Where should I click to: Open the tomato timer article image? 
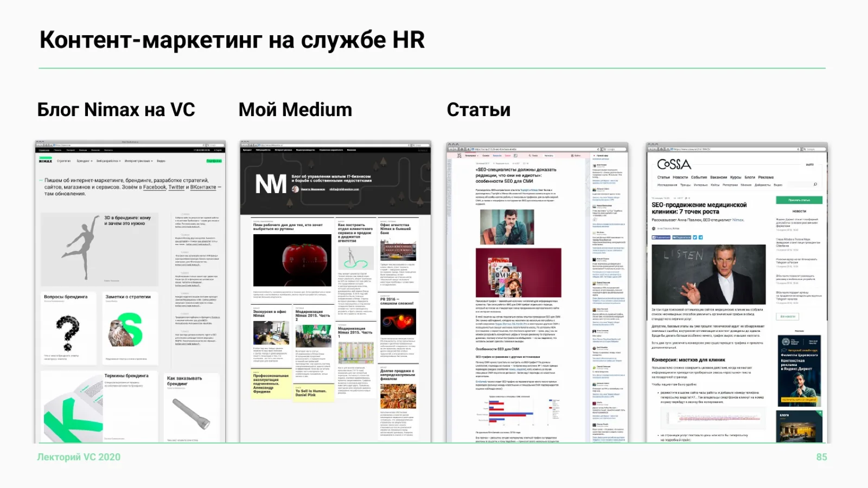pyautogui.click(x=292, y=260)
